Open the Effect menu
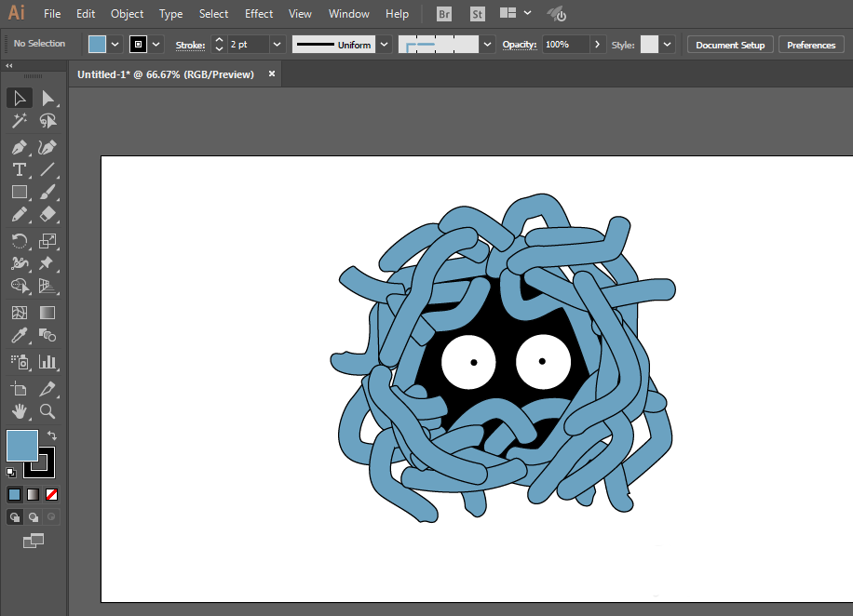The image size is (853, 616). coord(258,14)
